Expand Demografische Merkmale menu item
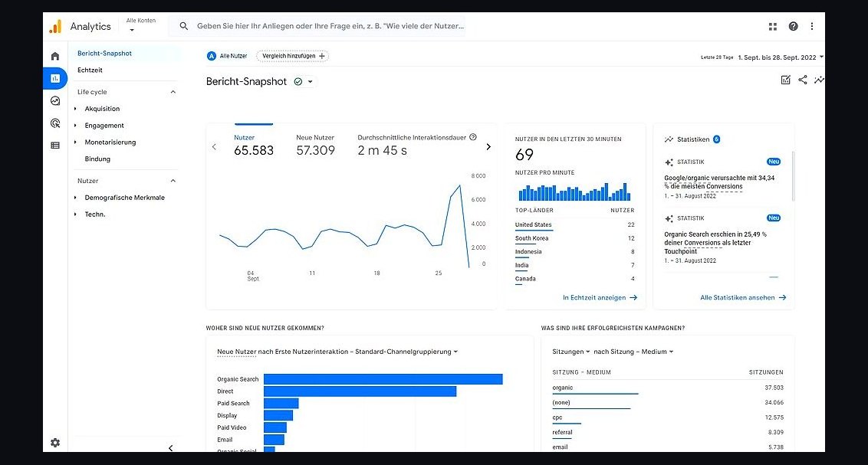This screenshot has height=465, width=868. pos(75,198)
